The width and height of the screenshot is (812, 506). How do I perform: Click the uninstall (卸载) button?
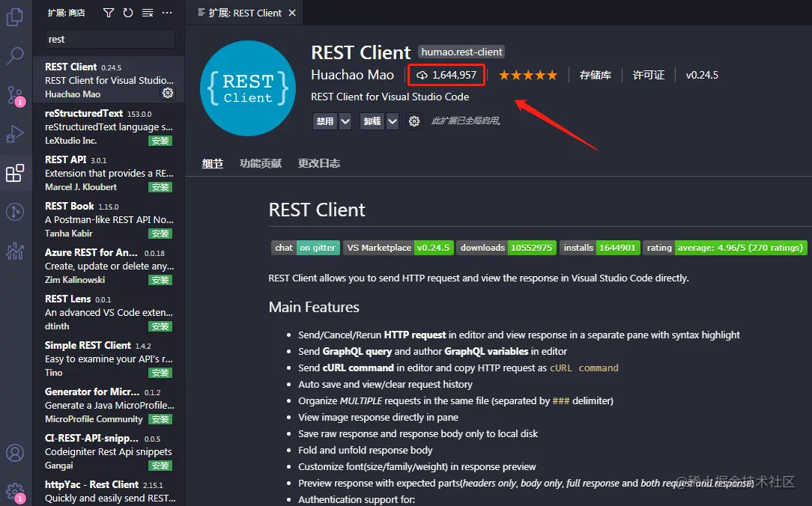[372, 121]
